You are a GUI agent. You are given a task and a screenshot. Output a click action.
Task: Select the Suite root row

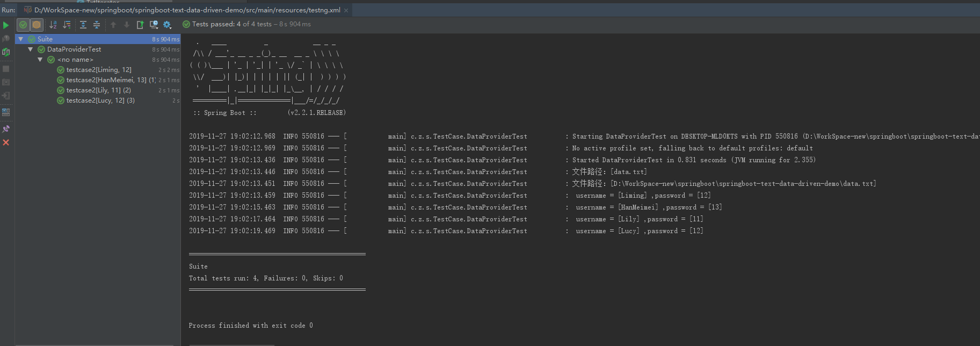(x=98, y=39)
